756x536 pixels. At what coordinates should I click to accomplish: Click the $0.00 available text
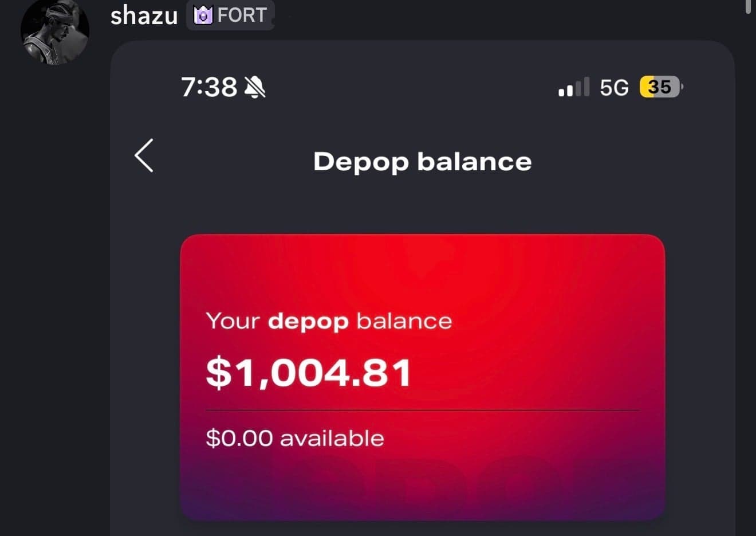coord(295,439)
